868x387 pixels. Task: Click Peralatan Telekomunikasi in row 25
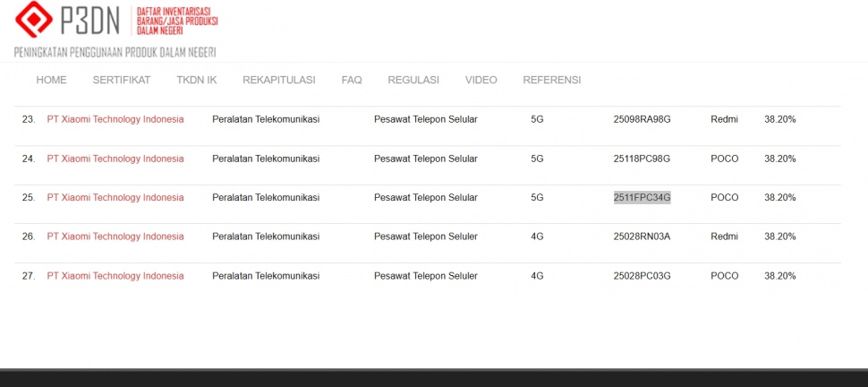click(266, 197)
